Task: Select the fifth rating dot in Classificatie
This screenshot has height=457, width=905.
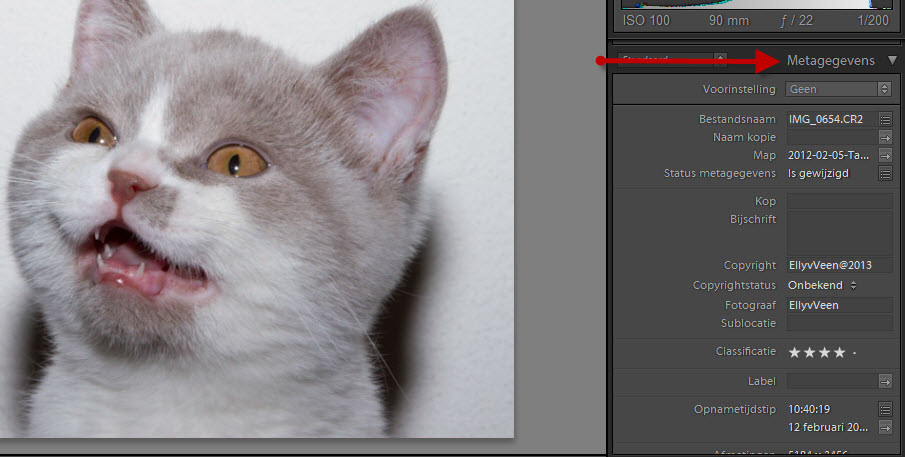Action: (854, 353)
